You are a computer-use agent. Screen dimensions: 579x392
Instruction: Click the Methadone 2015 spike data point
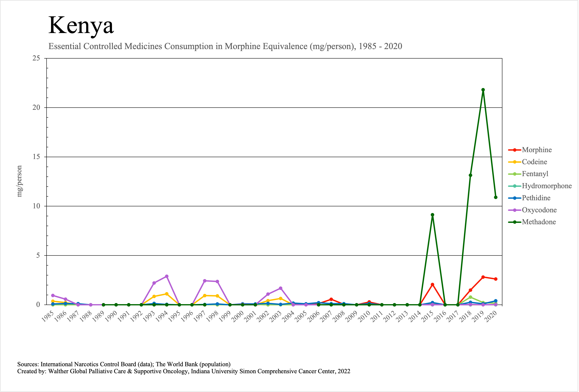tap(433, 215)
